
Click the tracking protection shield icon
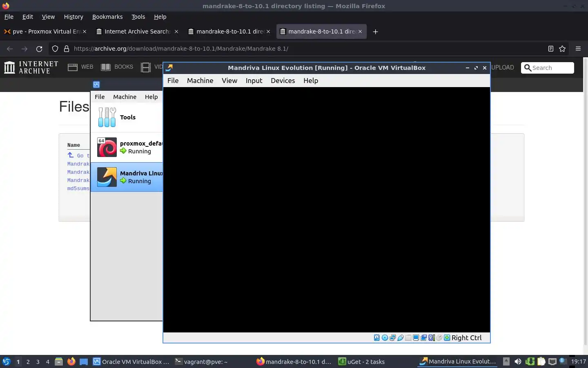55,49
